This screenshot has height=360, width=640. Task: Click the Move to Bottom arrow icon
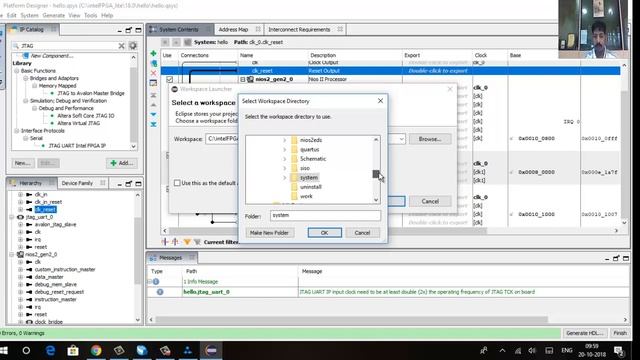tap(153, 124)
